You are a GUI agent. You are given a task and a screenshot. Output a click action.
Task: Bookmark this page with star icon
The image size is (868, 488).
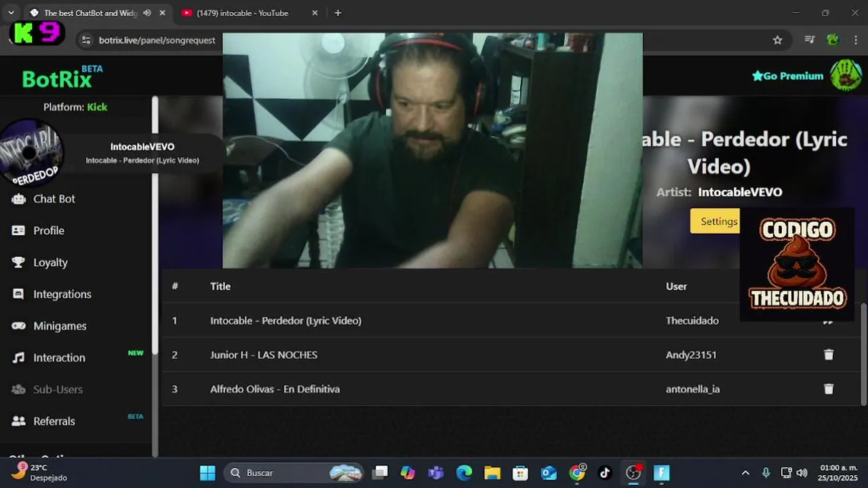coord(778,40)
